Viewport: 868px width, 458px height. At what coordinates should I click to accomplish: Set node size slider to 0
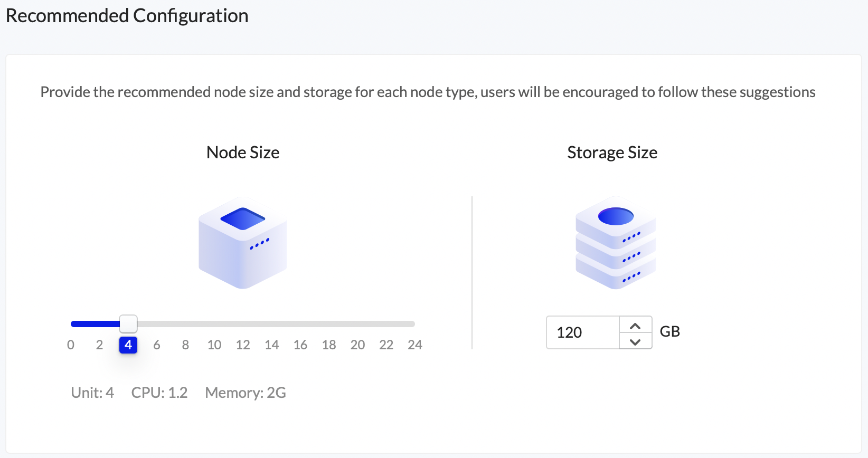click(71, 345)
